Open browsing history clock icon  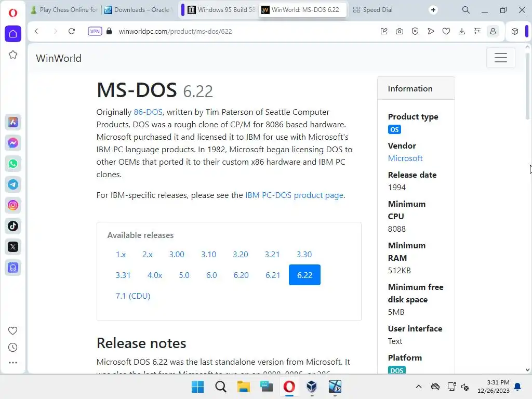tap(13, 347)
